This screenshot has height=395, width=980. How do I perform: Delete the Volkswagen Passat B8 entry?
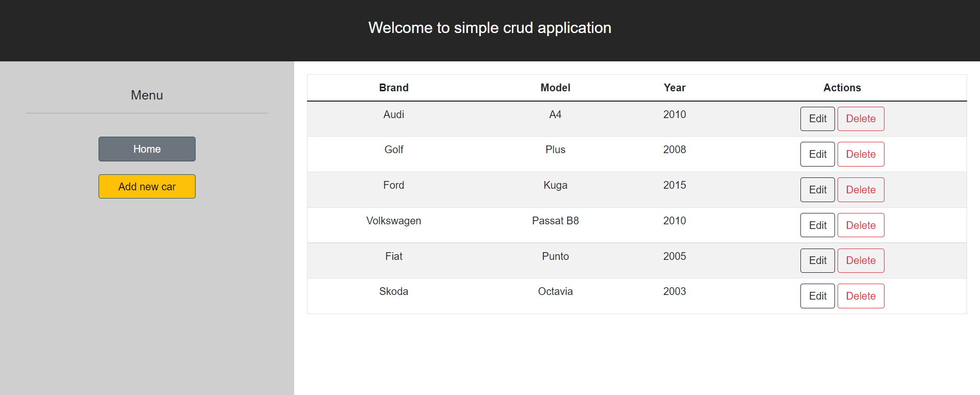[860, 225]
